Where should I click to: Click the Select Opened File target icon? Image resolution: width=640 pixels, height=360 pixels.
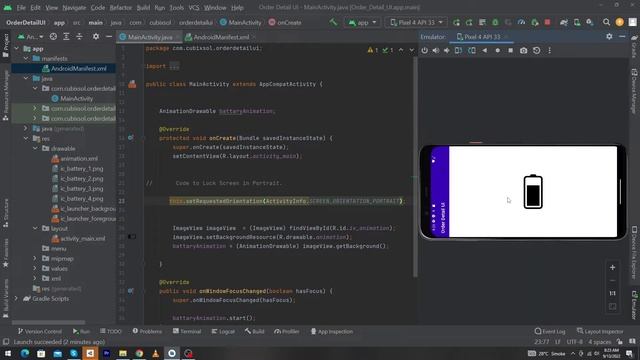[x=53, y=37]
